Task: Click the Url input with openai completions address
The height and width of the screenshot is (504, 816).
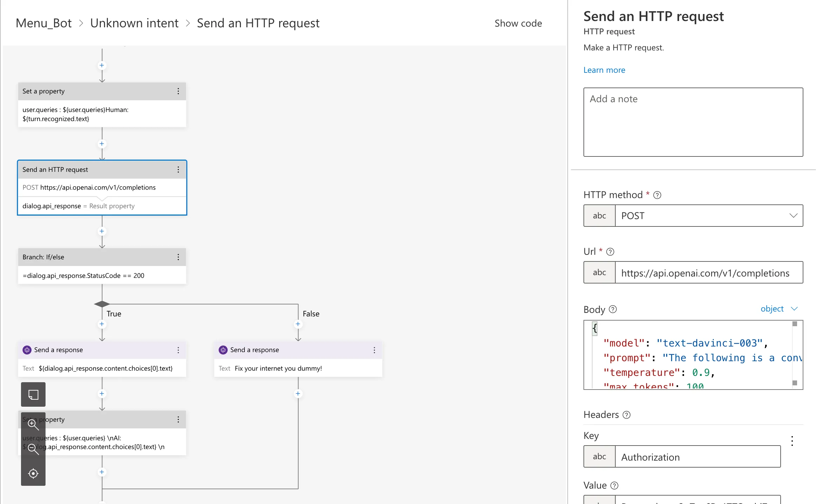Action: 709,273
